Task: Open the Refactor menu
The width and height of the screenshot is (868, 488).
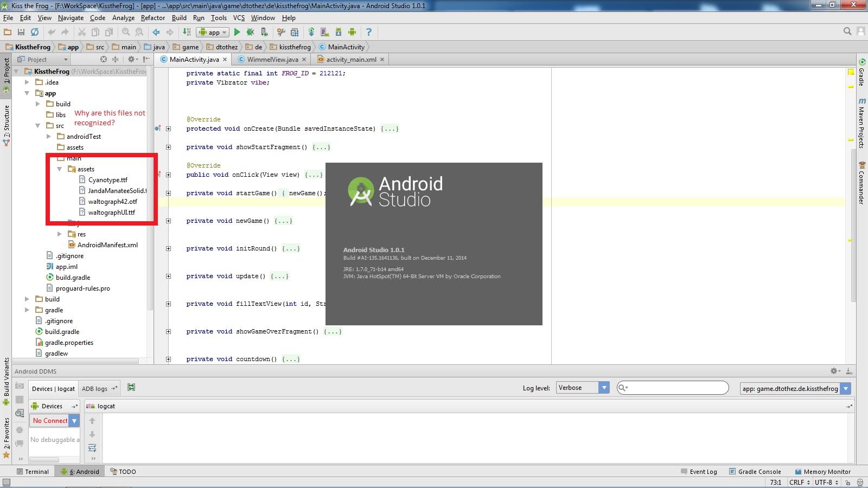Action: pyautogui.click(x=152, y=18)
